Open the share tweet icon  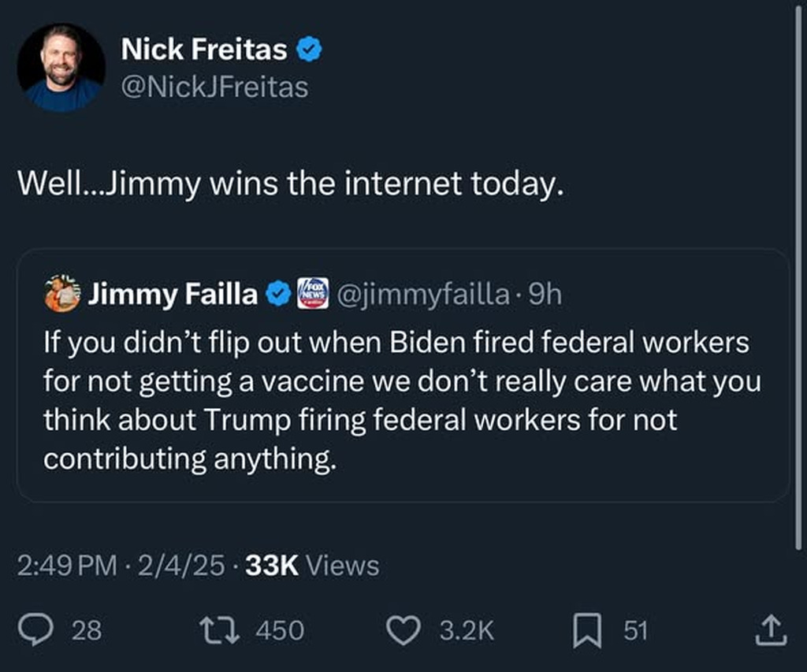772,629
